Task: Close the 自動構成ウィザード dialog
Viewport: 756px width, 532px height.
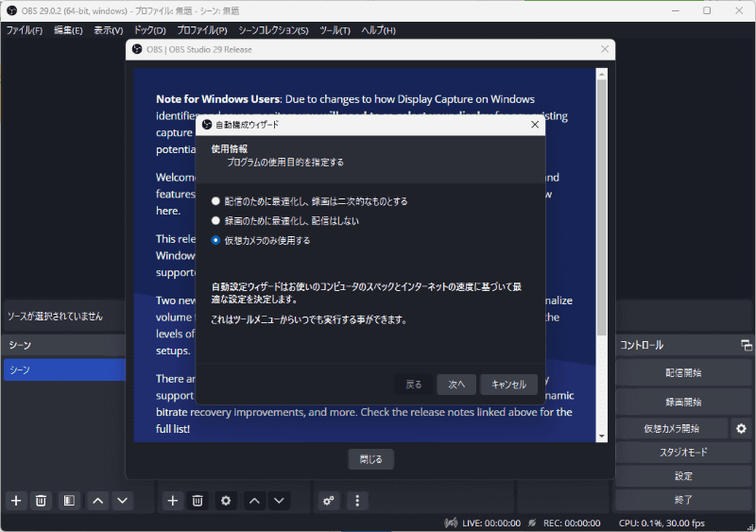Action: [x=535, y=125]
